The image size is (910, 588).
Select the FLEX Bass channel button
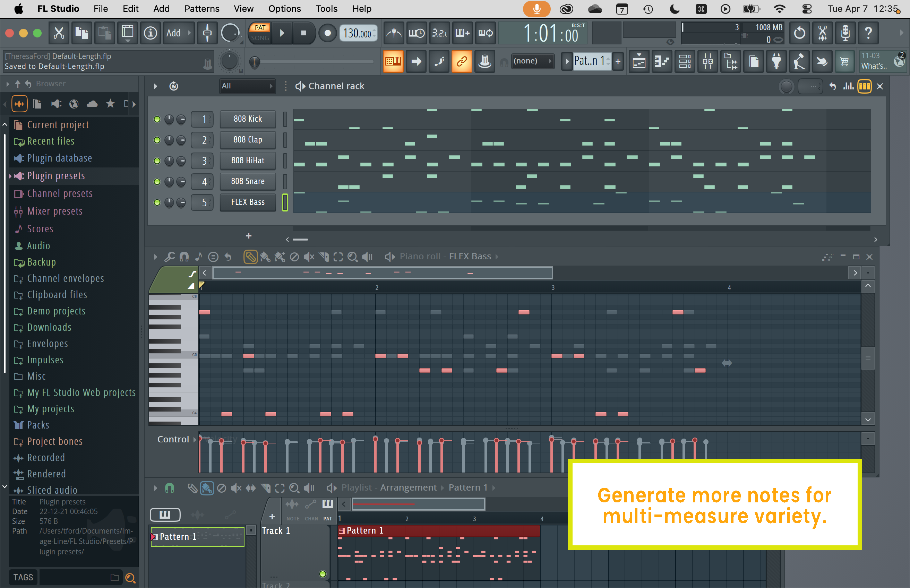[x=248, y=202]
